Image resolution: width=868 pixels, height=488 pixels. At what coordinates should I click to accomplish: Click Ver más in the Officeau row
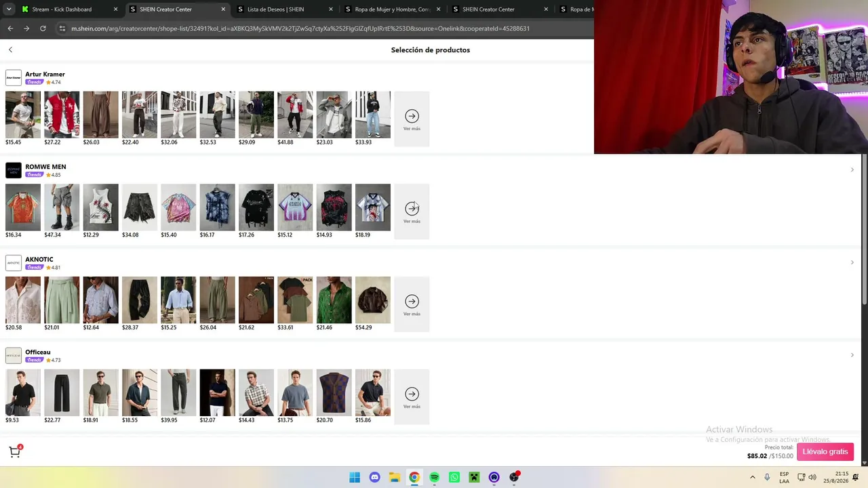412,397
